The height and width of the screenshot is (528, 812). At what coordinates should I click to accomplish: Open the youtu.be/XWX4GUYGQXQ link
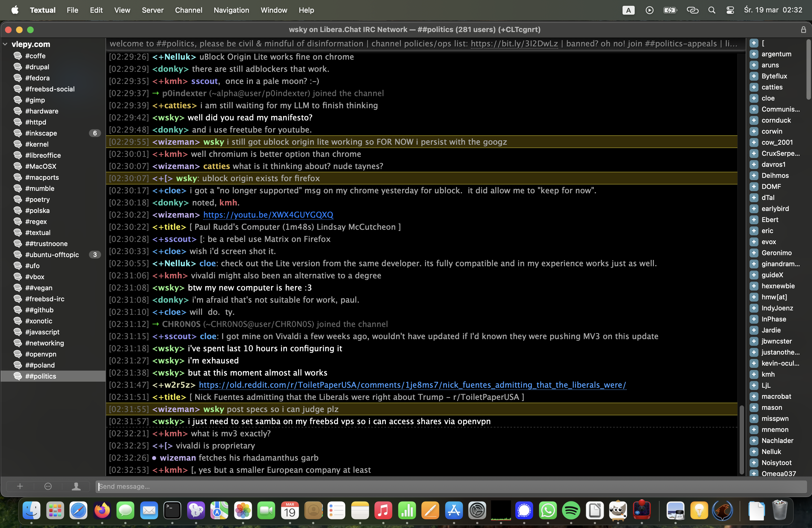coord(268,215)
